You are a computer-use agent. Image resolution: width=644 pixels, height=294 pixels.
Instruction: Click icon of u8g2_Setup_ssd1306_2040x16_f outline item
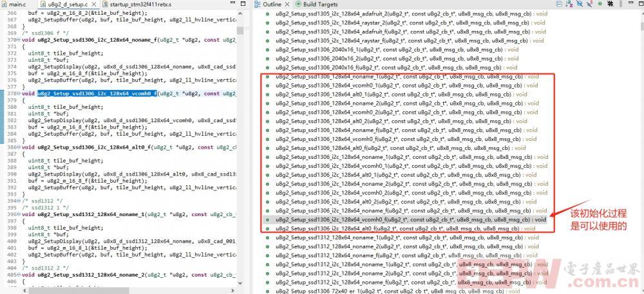(x=267, y=68)
